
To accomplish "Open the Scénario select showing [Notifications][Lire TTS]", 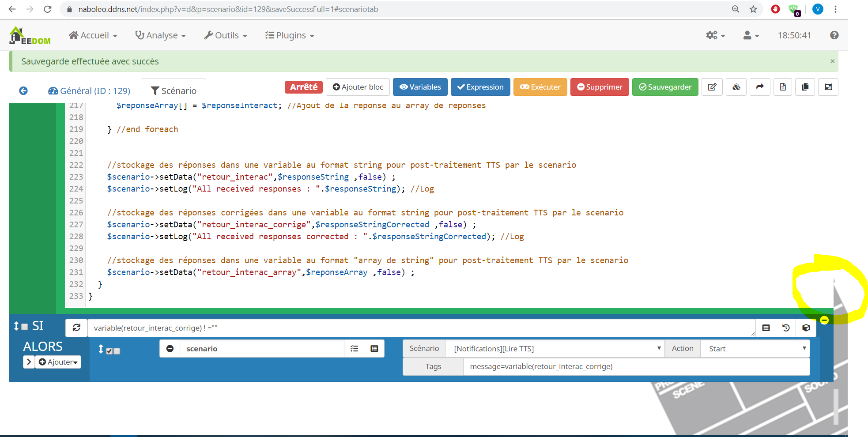I will (x=555, y=349).
